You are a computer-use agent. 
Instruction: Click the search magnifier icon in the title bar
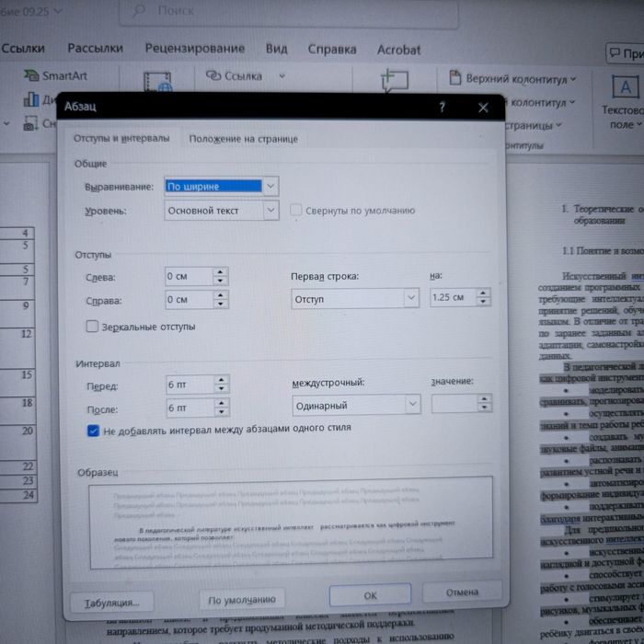[x=140, y=10]
